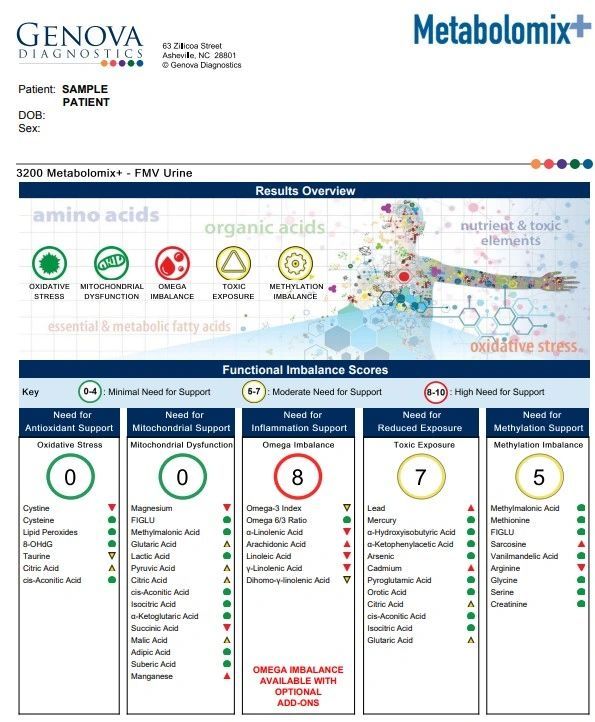Image resolution: width=595 pixels, height=722 pixels.
Task: Click the green dot next to 8-OHdG
Action: [111, 544]
